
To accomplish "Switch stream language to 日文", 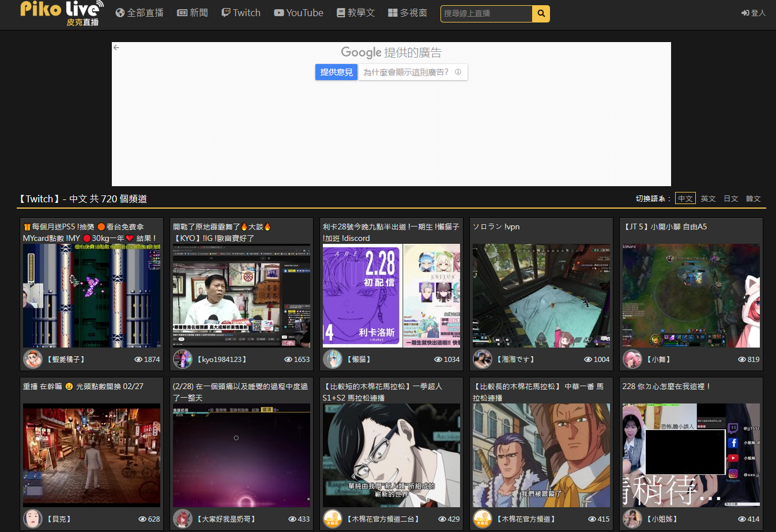I will (731, 198).
